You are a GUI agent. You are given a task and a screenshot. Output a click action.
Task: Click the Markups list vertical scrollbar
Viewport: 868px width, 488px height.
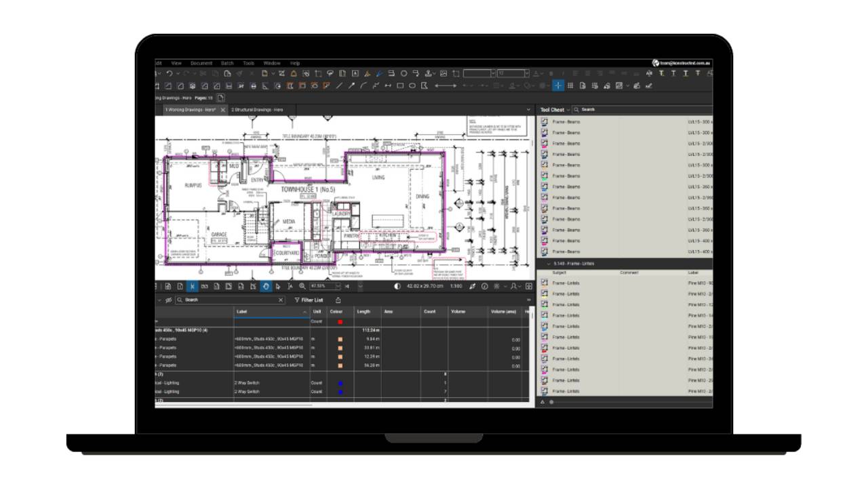tap(532, 352)
